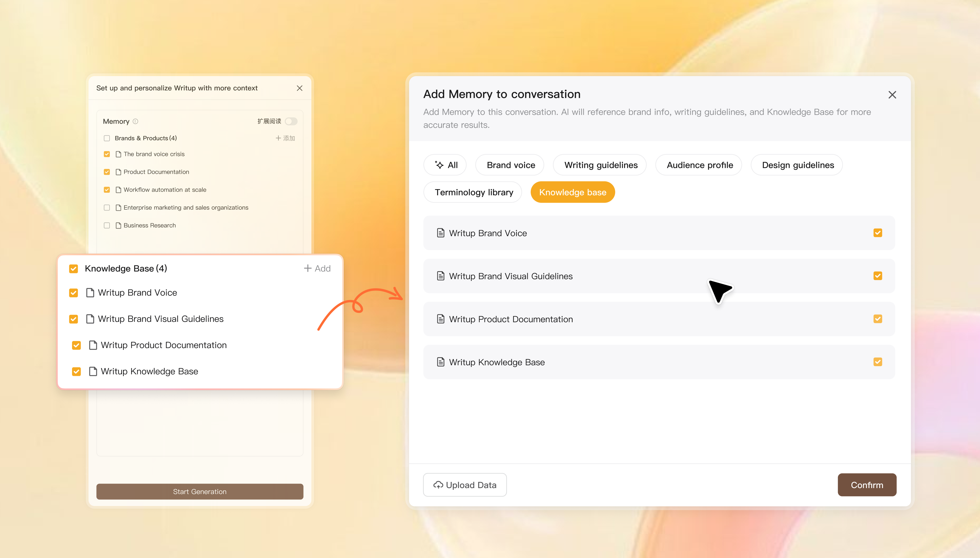This screenshot has width=980, height=558.
Task: Uncheck The brand voice crisis checkbox
Action: click(x=107, y=154)
